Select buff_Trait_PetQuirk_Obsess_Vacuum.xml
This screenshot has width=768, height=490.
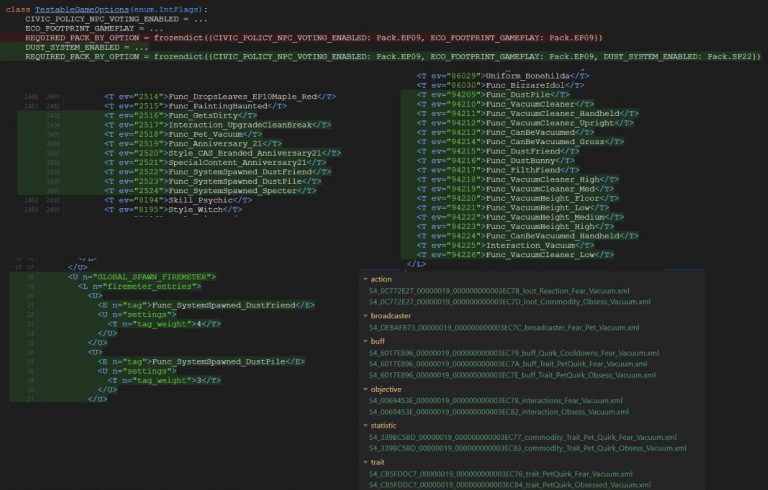pyautogui.click(x=514, y=375)
